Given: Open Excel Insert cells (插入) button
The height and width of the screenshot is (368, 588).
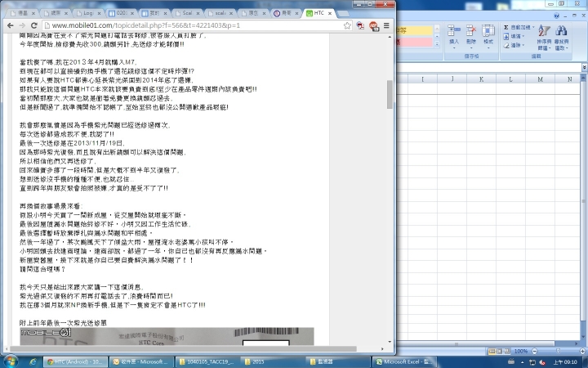Looking at the screenshot, I should tap(454, 37).
